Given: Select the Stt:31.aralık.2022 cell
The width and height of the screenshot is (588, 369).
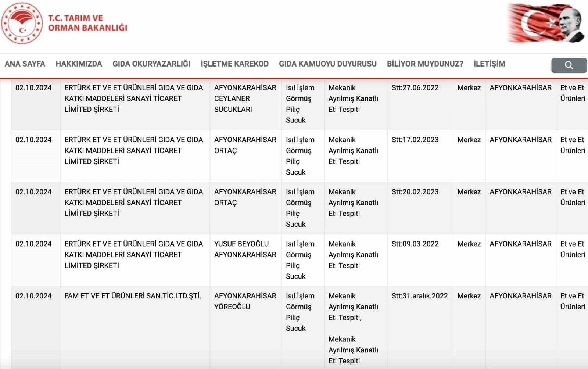Looking at the screenshot, I should (x=419, y=296).
